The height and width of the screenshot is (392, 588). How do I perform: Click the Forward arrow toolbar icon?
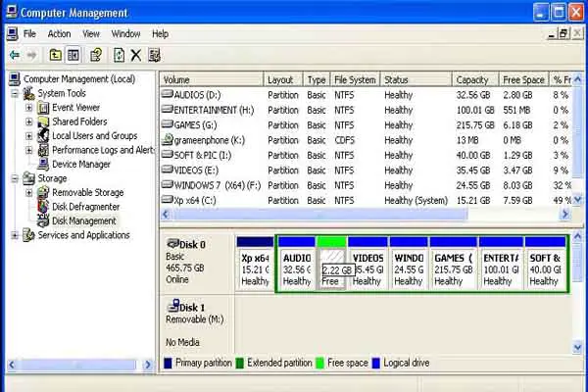click(x=32, y=56)
